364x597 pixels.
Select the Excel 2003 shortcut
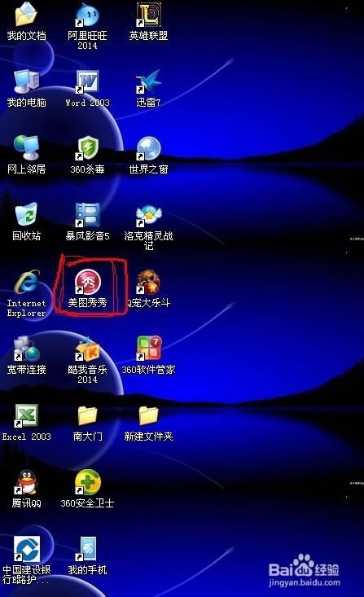pyautogui.click(x=26, y=415)
